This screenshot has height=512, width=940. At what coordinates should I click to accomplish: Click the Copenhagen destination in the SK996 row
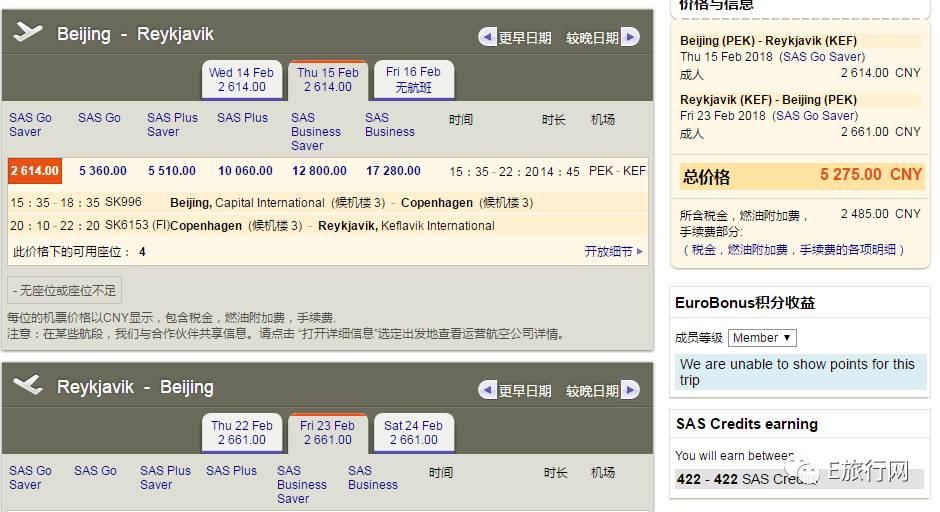(436, 203)
